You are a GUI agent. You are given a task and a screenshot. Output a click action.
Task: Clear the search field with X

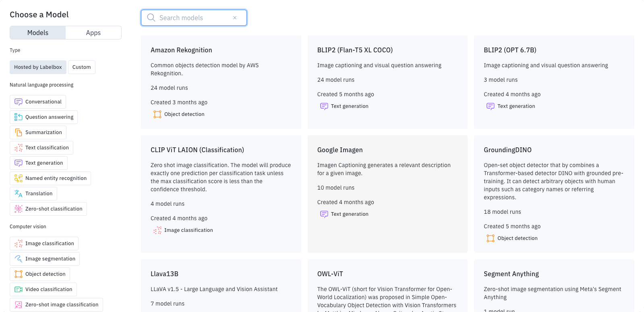click(x=235, y=18)
